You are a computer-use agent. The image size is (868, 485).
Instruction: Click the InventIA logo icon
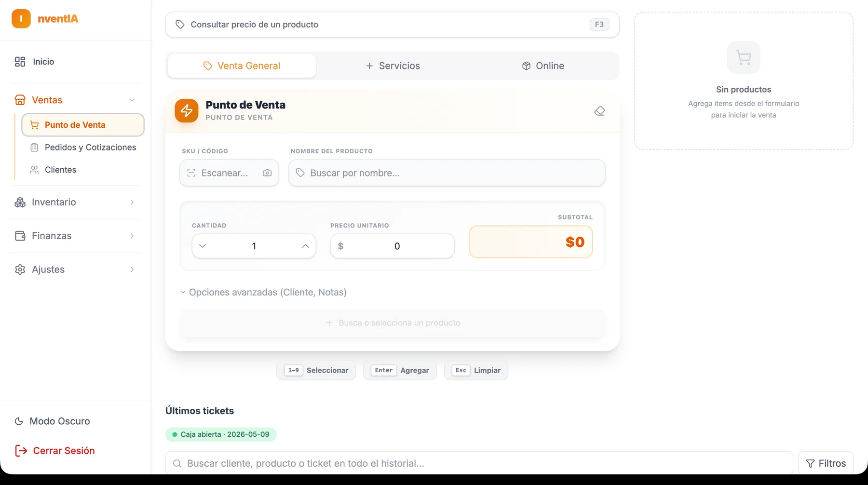[x=21, y=19]
